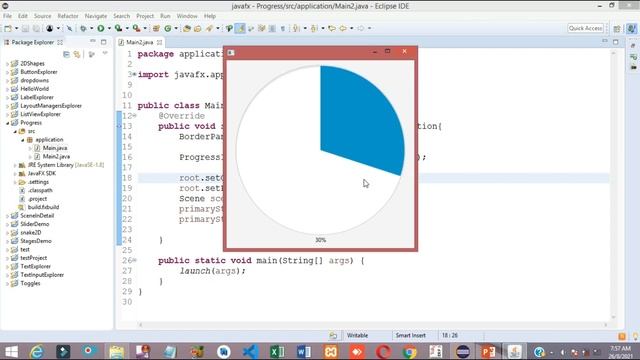The height and width of the screenshot is (360, 640).
Task: Toggle Show Whitespace Characters icon
Action: pos(282,29)
